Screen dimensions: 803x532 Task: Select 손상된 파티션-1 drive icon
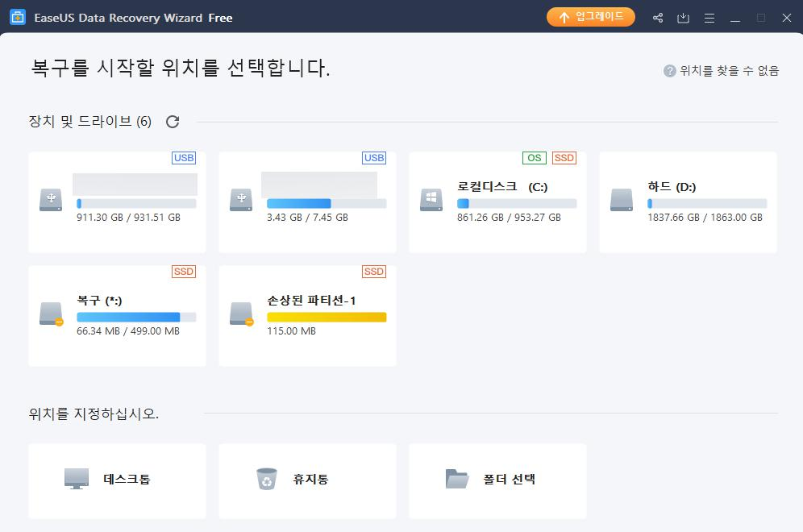242,314
